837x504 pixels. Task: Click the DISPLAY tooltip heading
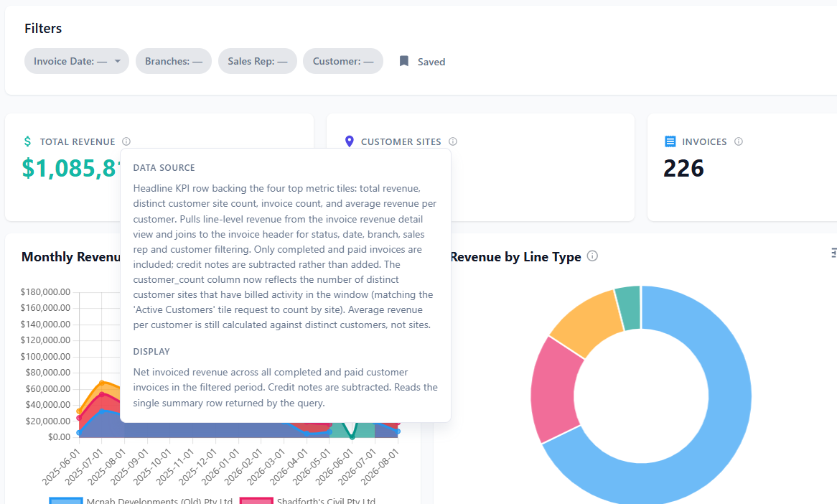[x=151, y=351]
